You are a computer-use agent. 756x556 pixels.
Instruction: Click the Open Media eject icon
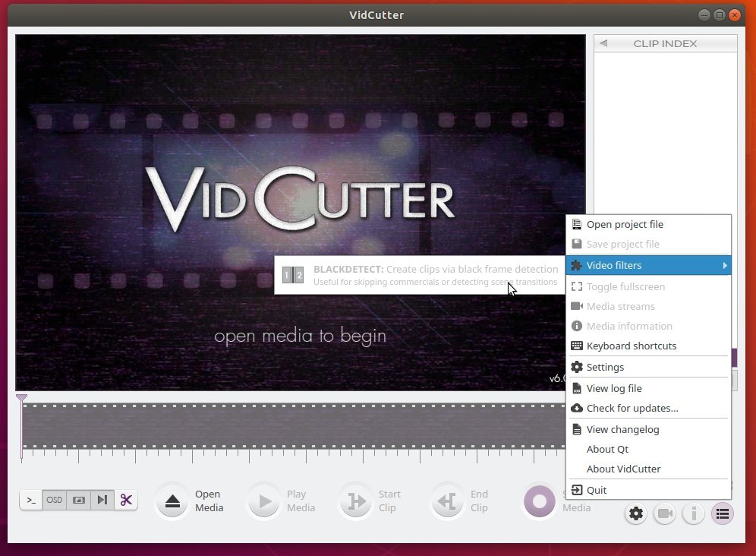[171, 501]
